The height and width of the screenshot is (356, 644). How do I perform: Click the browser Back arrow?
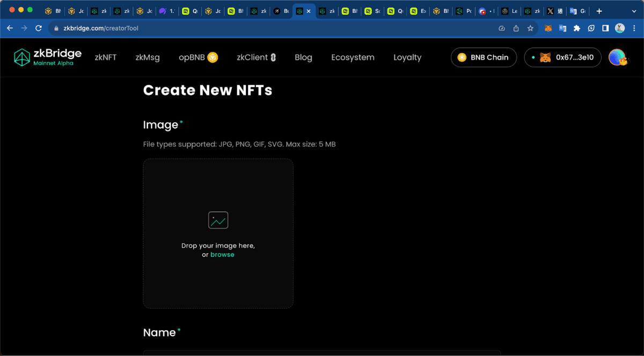(10, 28)
